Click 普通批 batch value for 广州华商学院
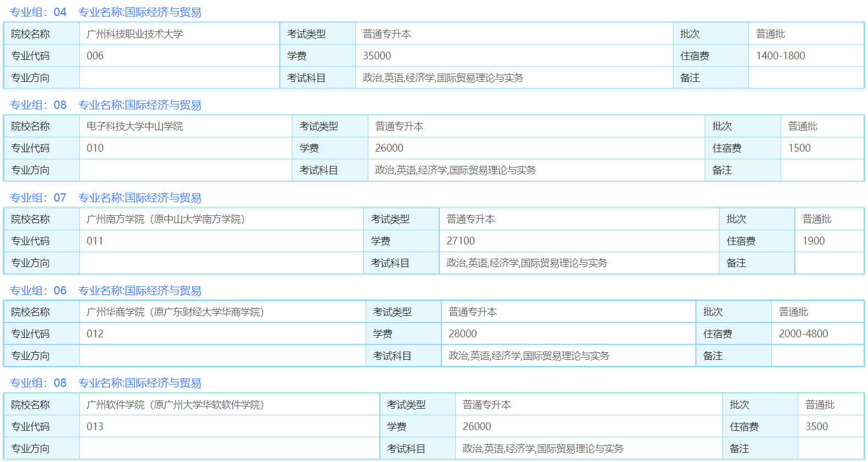The image size is (868, 462). pyautogui.click(x=793, y=312)
